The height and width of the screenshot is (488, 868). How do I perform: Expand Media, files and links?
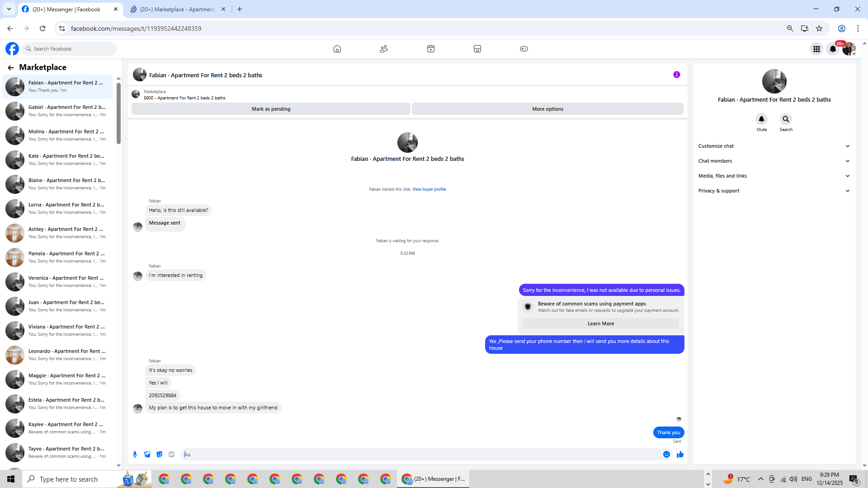point(774,176)
